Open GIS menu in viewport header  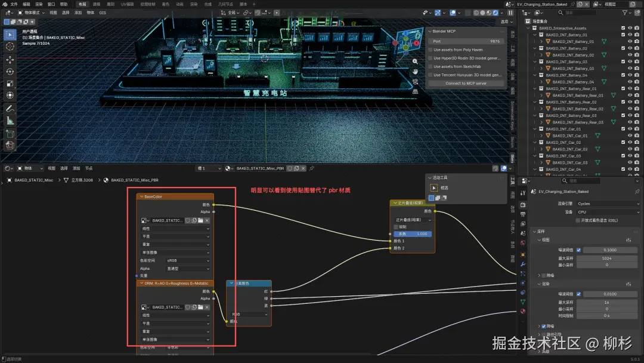(x=103, y=13)
